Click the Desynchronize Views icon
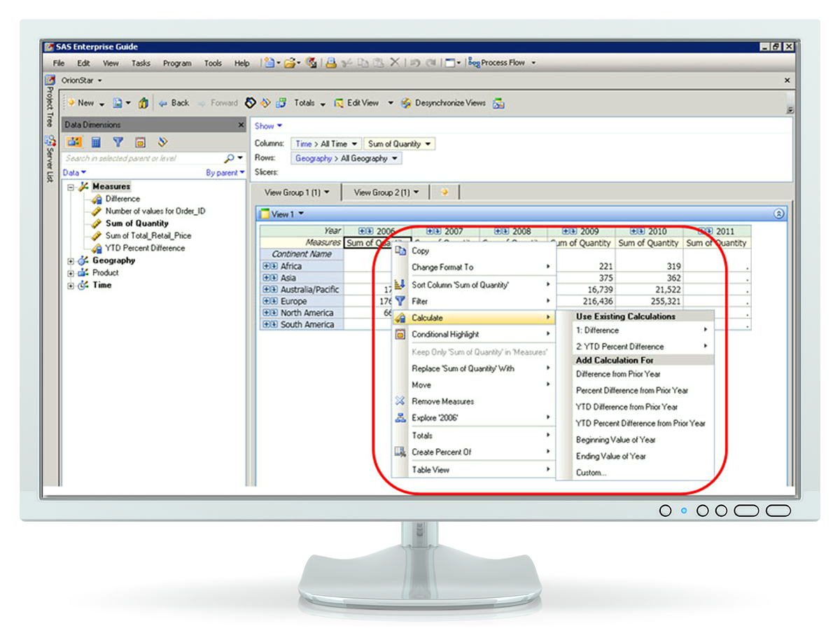The width and height of the screenshot is (840, 640). click(x=406, y=103)
